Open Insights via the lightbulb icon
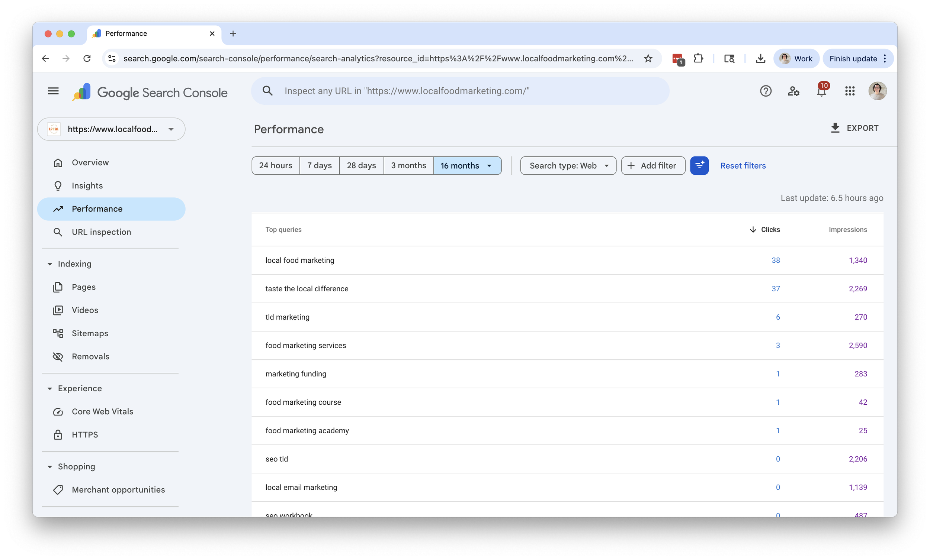930x560 pixels. [x=58, y=185]
